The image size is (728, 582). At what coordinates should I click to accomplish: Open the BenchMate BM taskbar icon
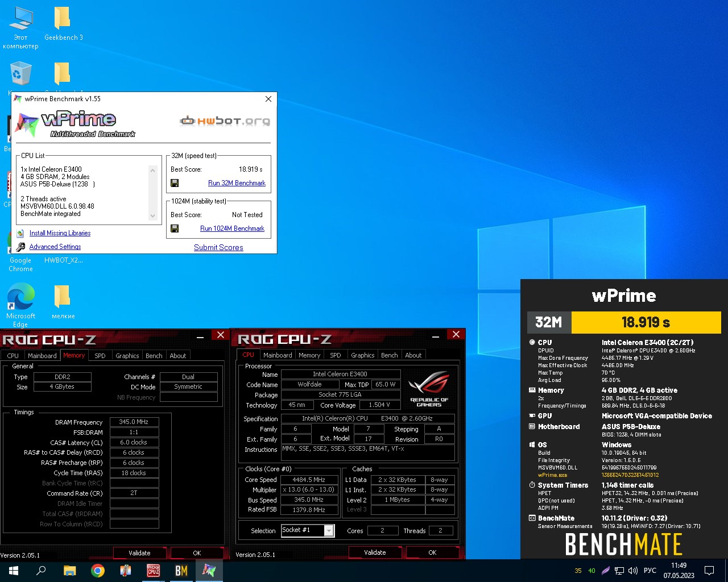(181, 571)
